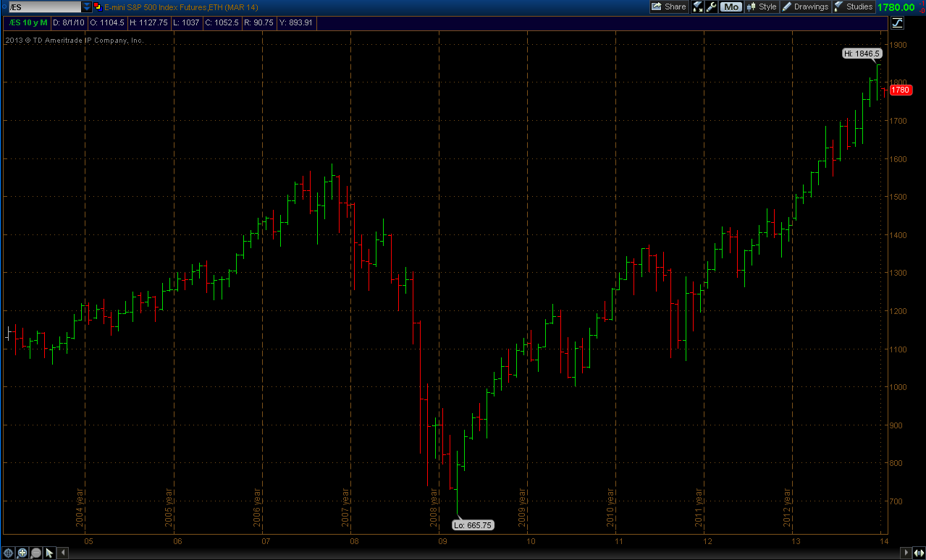Click the 1000 price axis label

900,387
